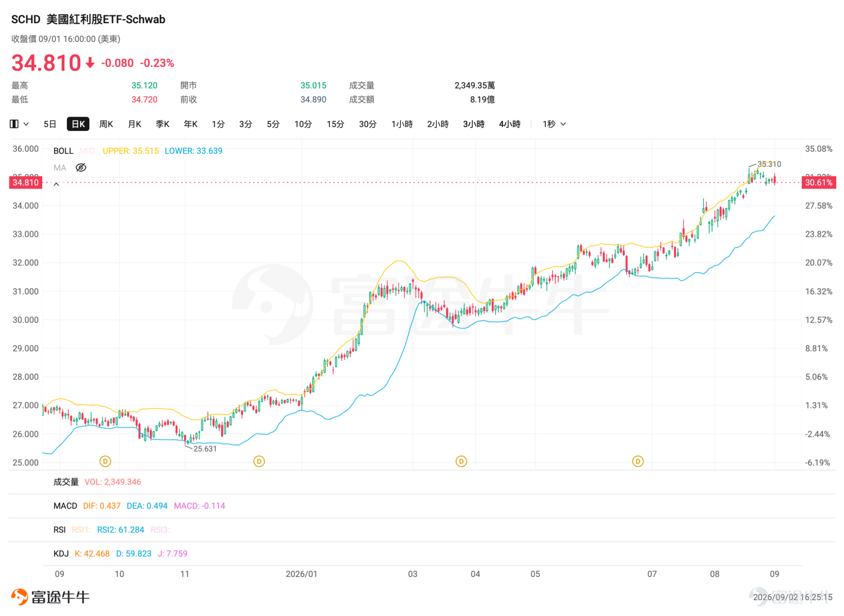Click the dividend D marker just before 07

638,461
